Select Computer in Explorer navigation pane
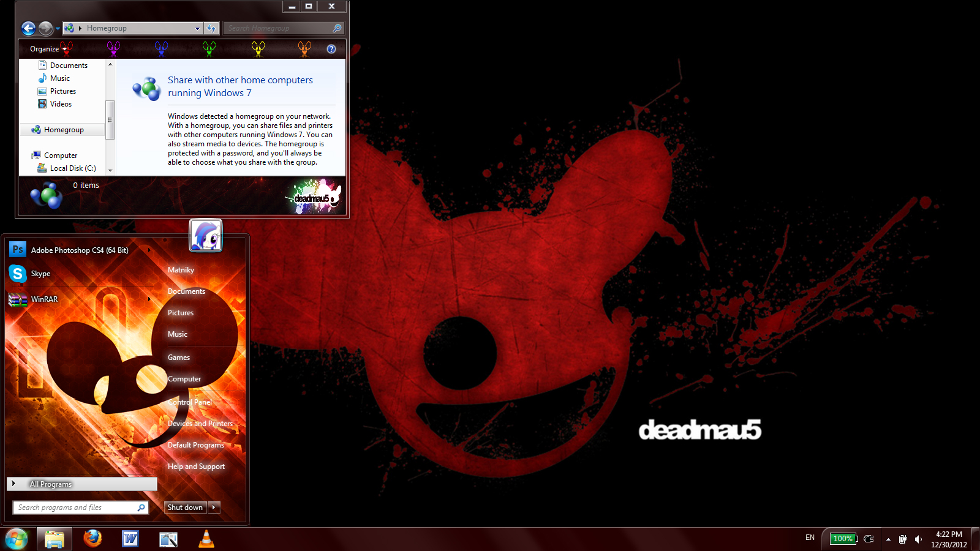Screen dimensions: 980x551 (x=61, y=156)
